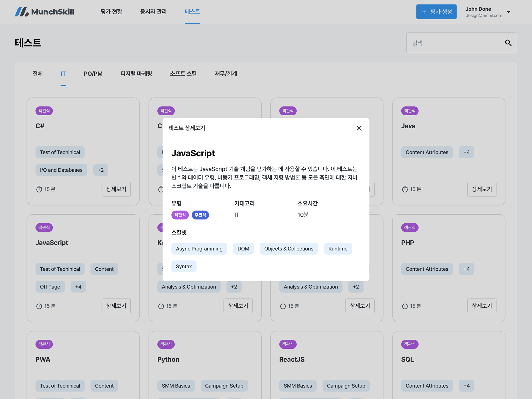Click the timer icon on PHP card
This screenshot has height=399, width=532.
405,306
